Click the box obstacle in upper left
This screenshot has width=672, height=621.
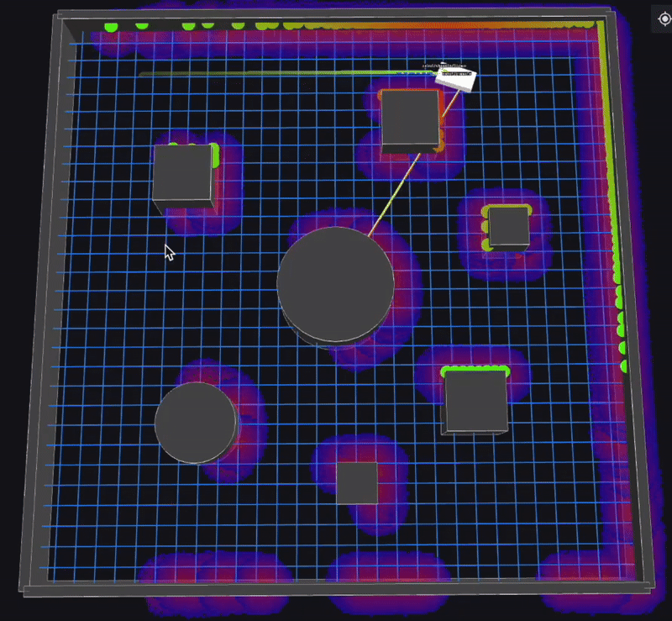pos(182,173)
